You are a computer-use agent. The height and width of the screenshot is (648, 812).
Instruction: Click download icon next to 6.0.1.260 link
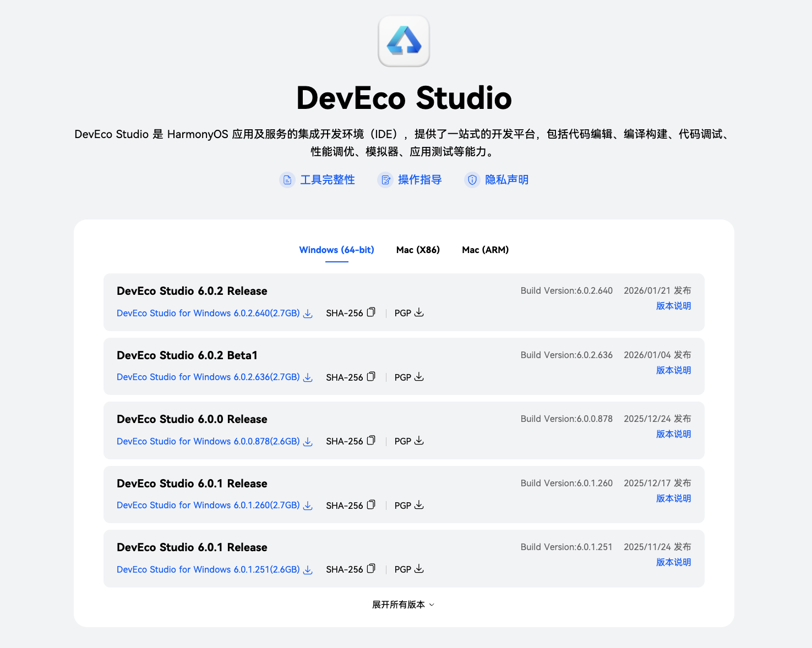(308, 506)
